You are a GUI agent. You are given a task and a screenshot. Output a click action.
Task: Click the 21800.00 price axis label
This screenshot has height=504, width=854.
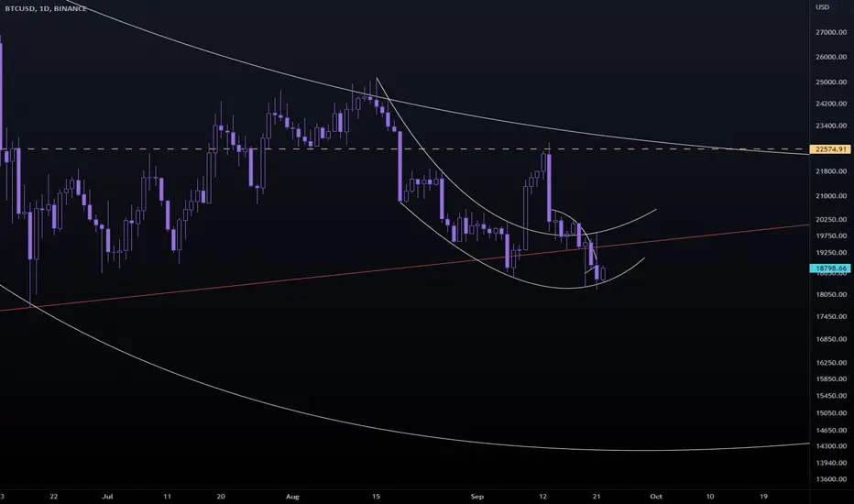coord(831,171)
